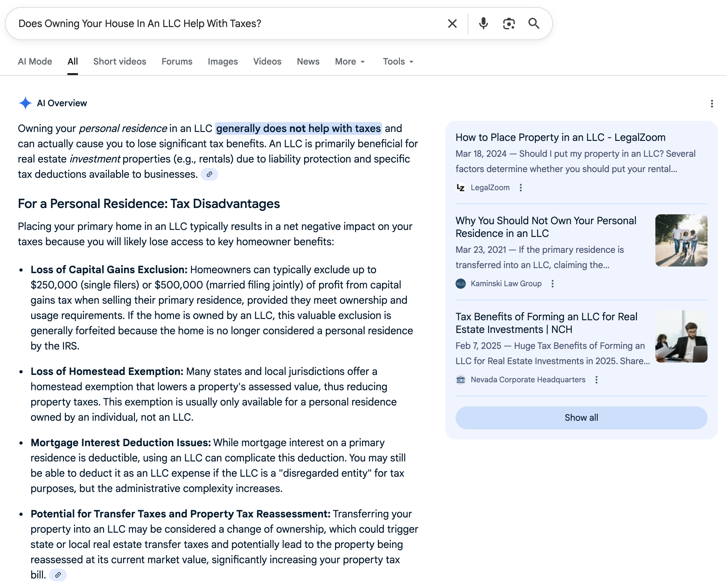The image size is (726, 588).
Task: Switch to the AI Mode tab
Action: (35, 62)
